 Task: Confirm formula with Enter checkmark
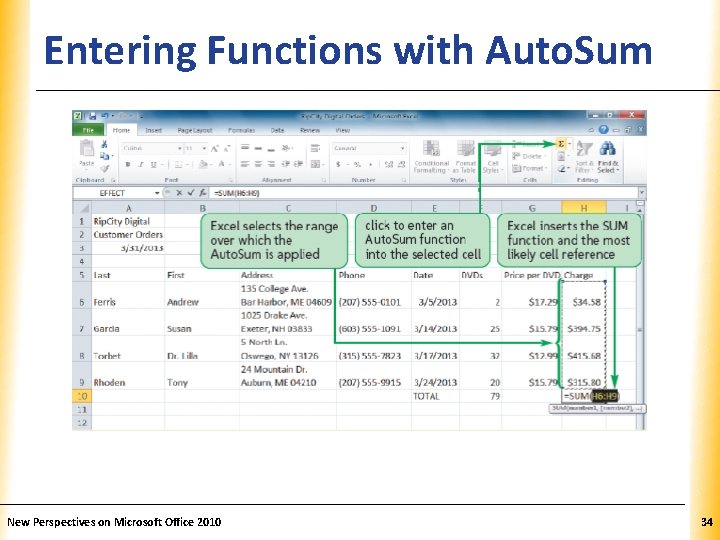tap(191, 193)
